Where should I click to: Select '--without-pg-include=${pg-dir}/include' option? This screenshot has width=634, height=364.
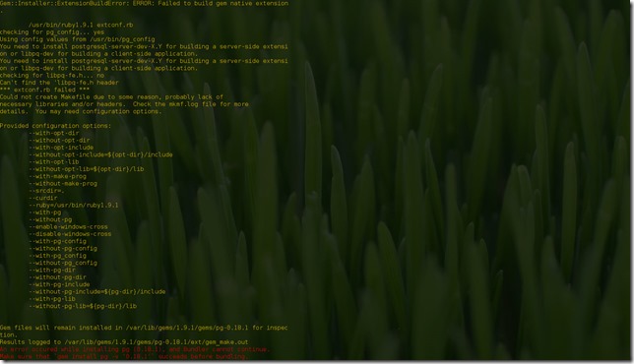[x=97, y=292]
